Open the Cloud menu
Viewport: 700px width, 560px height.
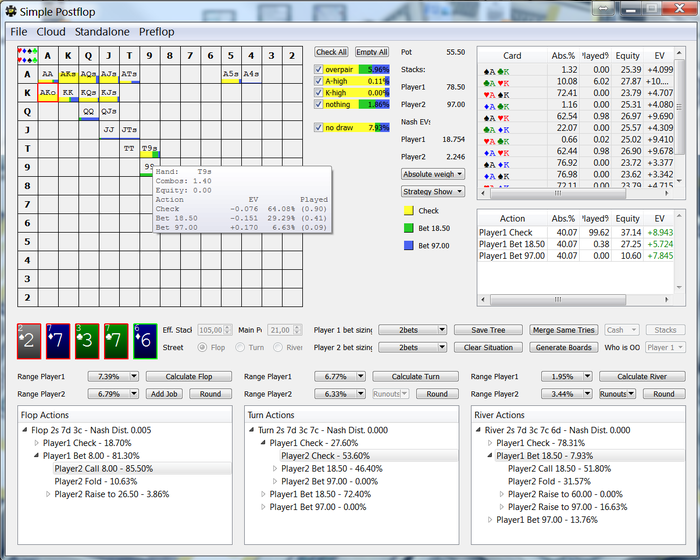[x=51, y=32]
